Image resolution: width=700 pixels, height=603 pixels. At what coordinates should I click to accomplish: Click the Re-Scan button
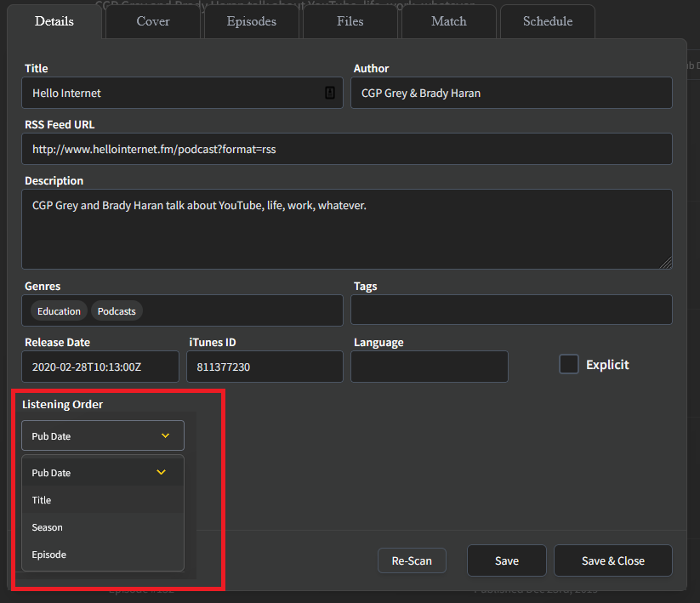pos(412,560)
